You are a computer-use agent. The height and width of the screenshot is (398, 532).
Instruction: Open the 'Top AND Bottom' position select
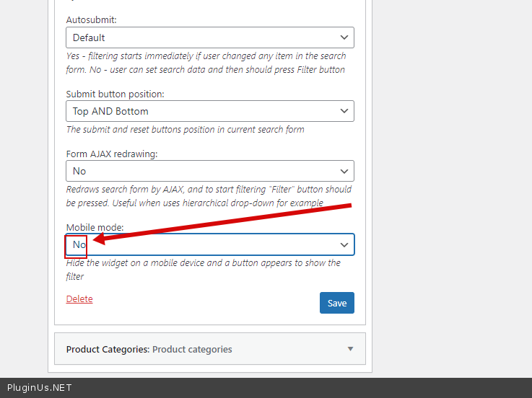pos(202,111)
